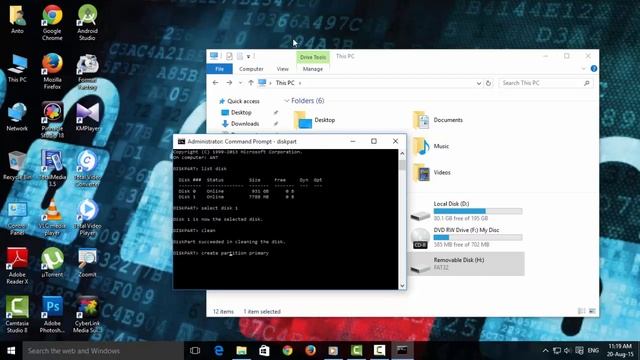Open TotalMedia 3.5 desktop shortcut
The image size is (640, 360).
click(52, 169)
